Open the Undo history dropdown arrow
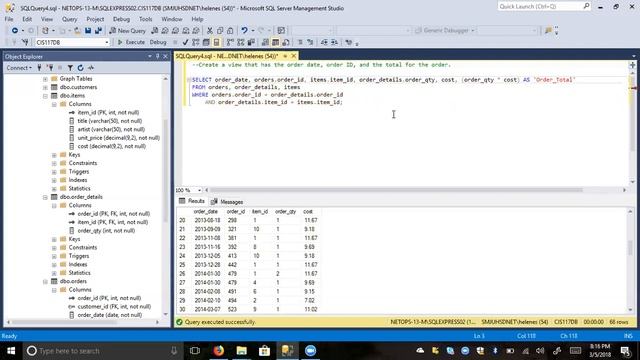 tap(253, 31)
